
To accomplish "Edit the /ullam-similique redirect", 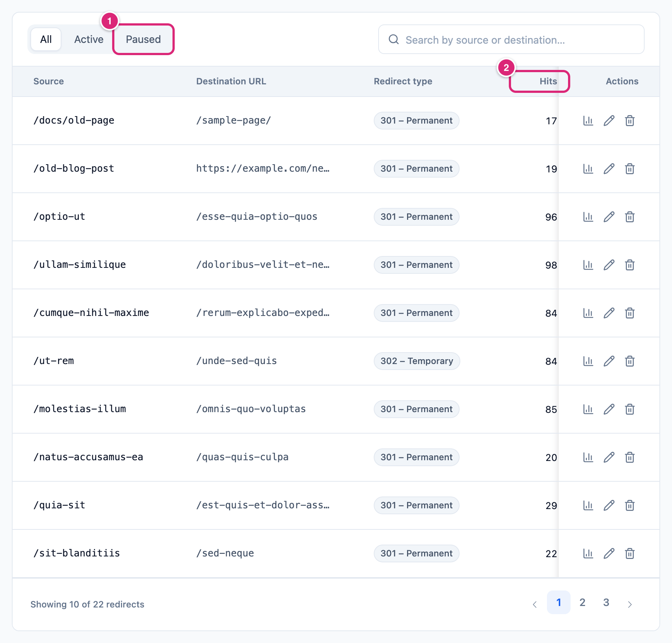I will click(x=609, y=265).
